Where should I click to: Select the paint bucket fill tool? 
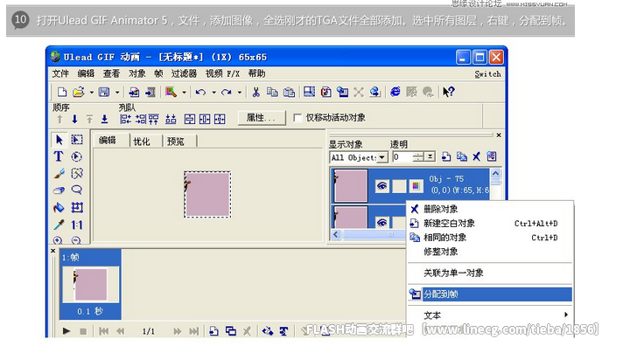pos(59,207)
